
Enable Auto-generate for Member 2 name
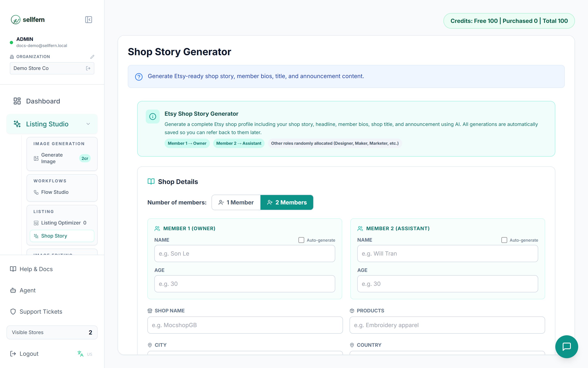(x=504, y=240)
